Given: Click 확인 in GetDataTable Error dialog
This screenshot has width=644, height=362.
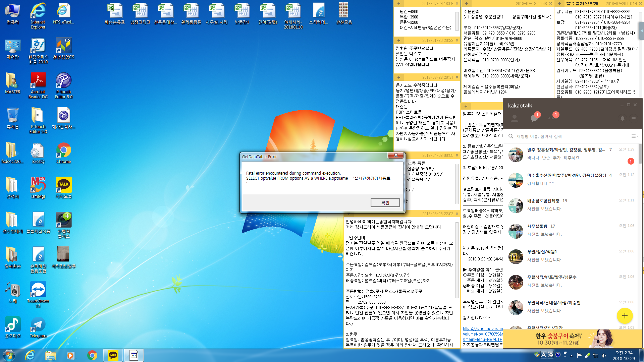Looking at the screenshot, I should click(x=385, y=203).
